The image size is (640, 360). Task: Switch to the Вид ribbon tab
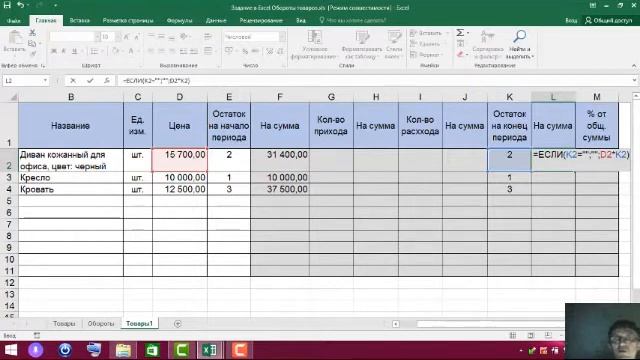point(301,20)
